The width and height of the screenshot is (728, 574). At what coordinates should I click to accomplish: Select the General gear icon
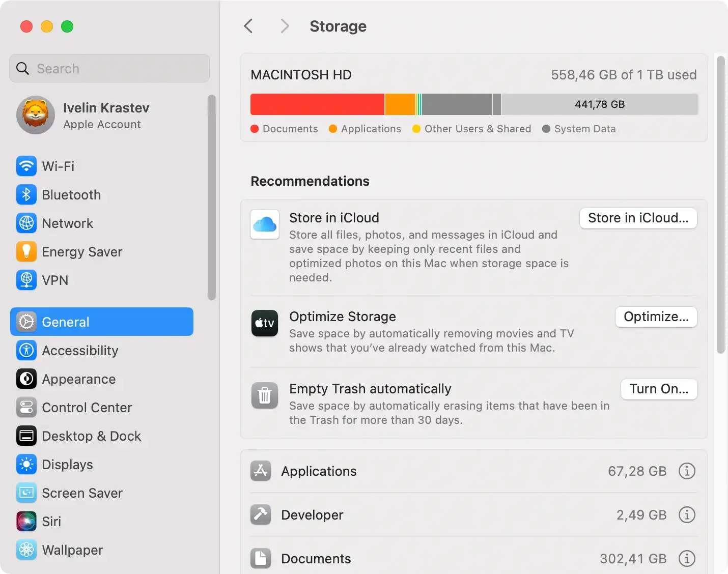pyautogui.click(x=26, y=322)
